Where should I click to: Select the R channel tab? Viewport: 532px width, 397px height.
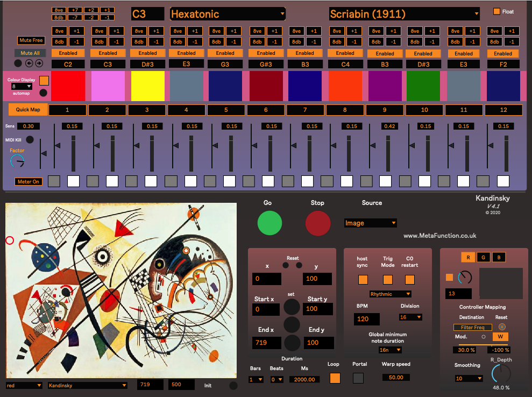pyautogui.click(x=468, y=257)
